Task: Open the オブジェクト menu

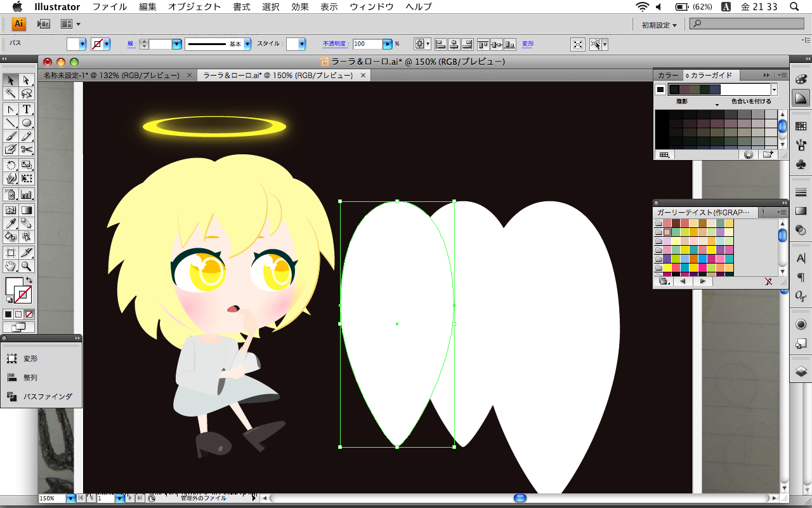Action: tap(195, 7)
